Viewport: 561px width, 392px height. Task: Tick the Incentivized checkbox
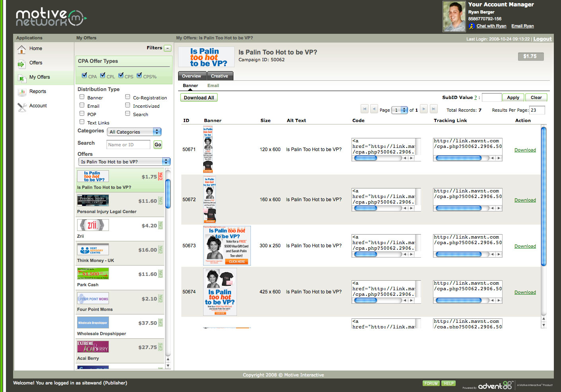click(x=128, y=105)
